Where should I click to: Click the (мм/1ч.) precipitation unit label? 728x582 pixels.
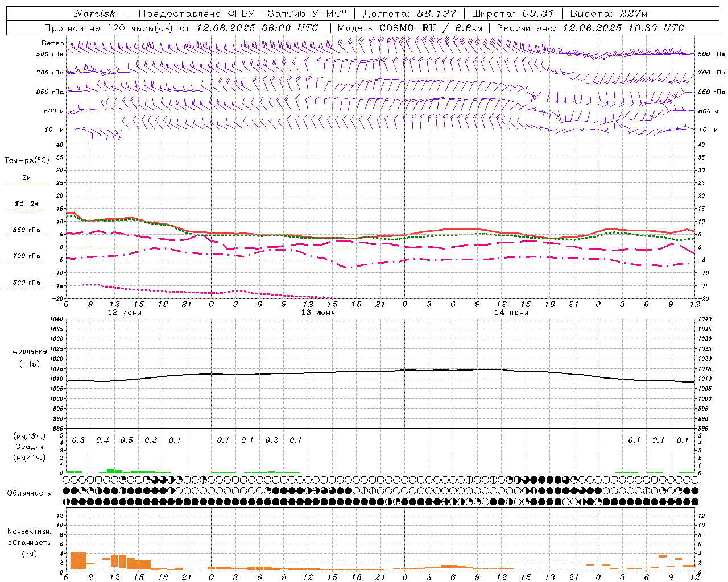coord(29,458)
